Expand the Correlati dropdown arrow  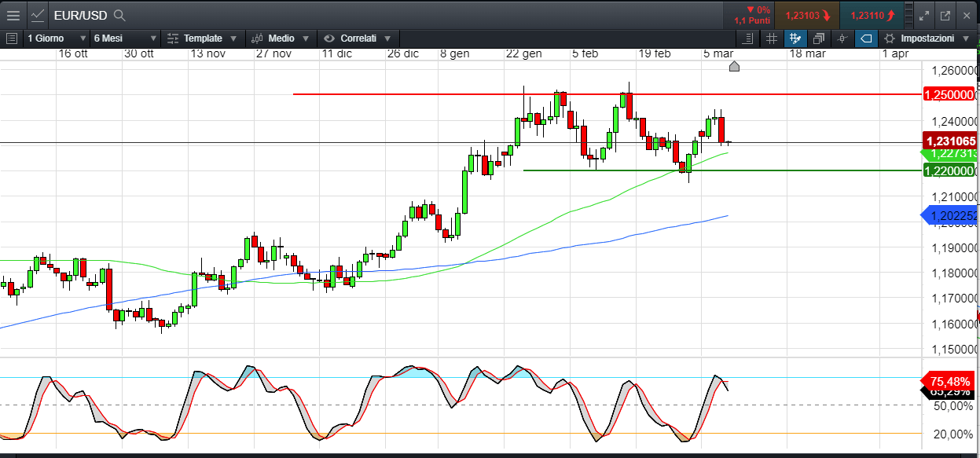click(x=387, y=38)
